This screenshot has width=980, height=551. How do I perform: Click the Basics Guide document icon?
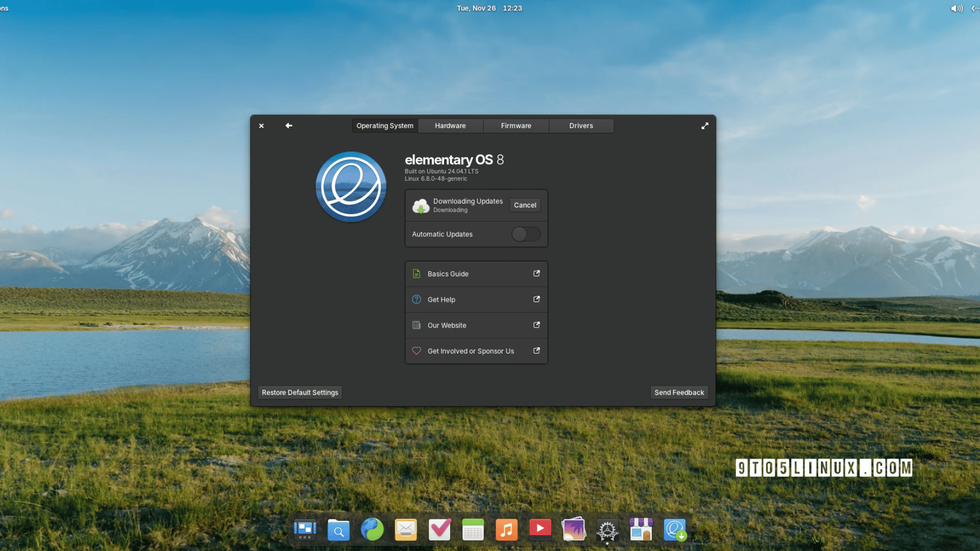pos(416,274)
